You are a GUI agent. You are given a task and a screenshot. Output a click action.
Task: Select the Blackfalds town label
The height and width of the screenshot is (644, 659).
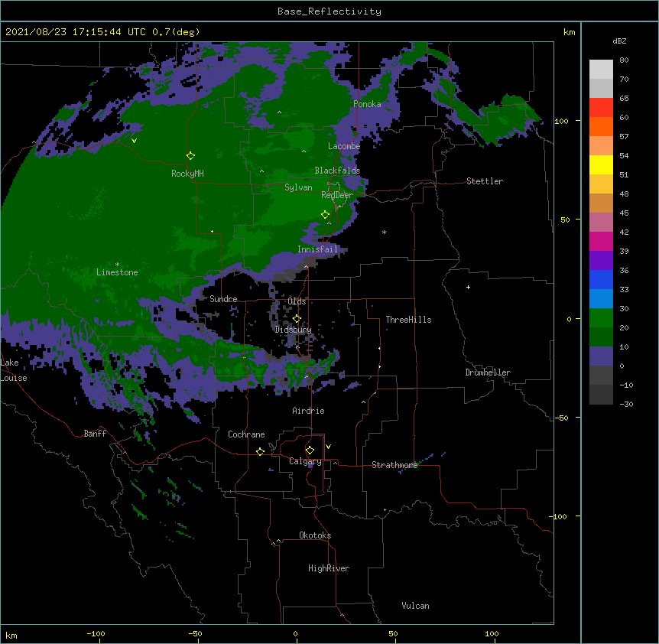(337, 171)
